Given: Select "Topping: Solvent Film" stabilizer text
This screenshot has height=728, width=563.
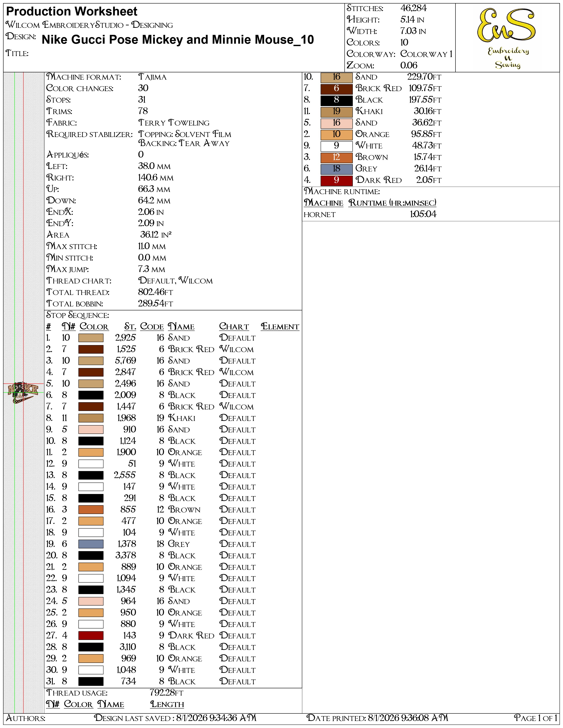Looking at the screenshot, I should tap(185, 134).
